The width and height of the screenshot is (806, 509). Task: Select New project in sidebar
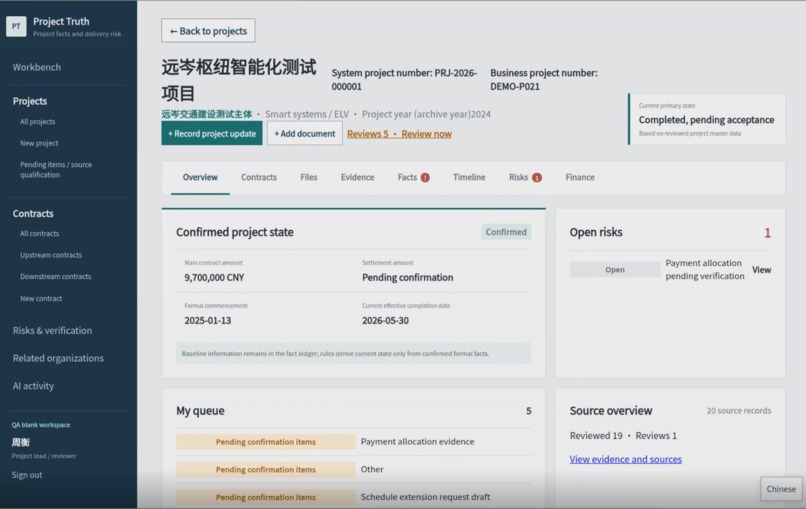(39, 143)
